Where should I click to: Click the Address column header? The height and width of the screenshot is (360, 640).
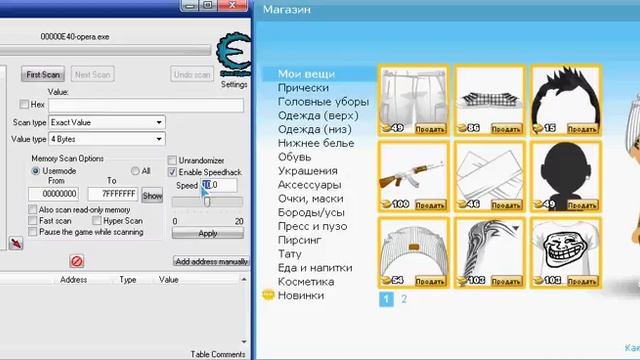coord(73,280)
